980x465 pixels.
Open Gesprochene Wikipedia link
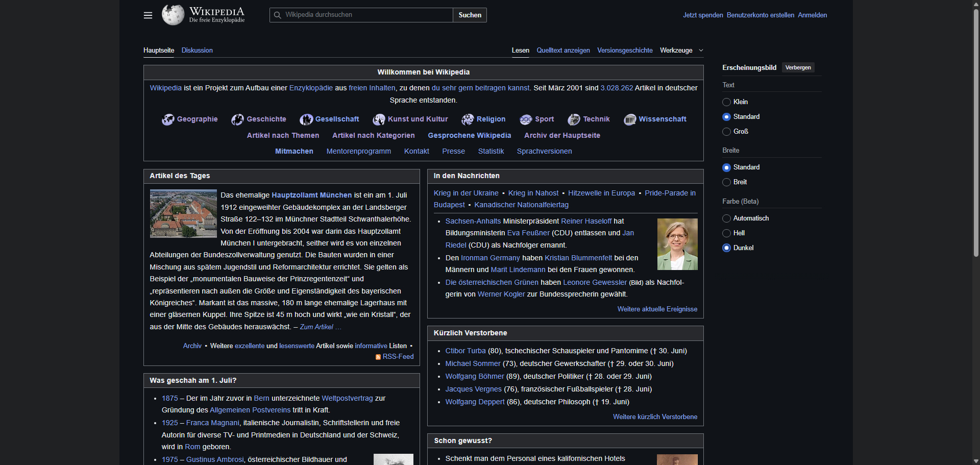(x=469, y=135)
